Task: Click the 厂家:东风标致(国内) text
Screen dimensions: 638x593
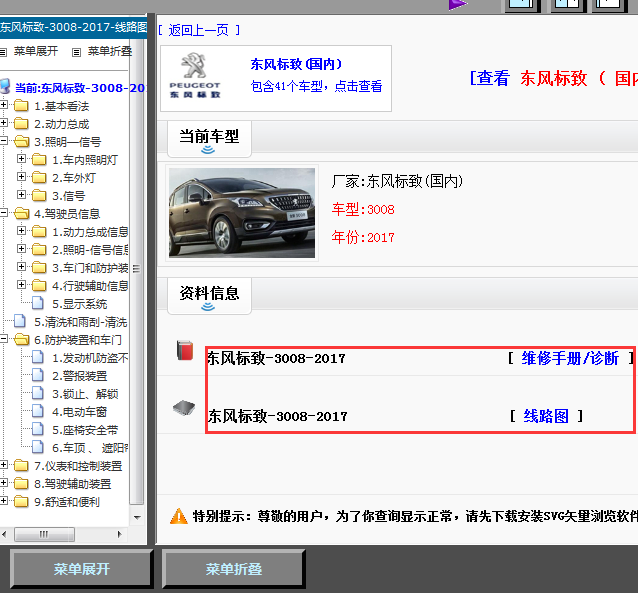Action: click(x=397, y=181)
